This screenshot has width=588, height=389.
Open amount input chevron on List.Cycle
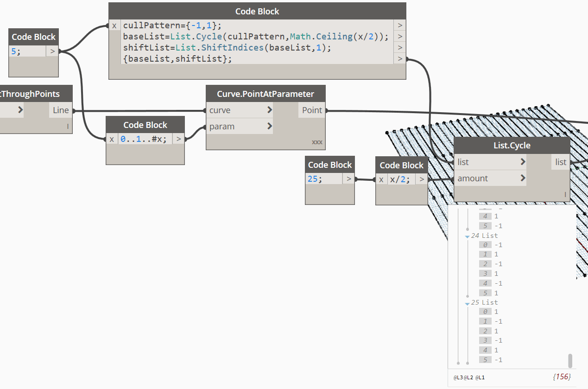523,178
